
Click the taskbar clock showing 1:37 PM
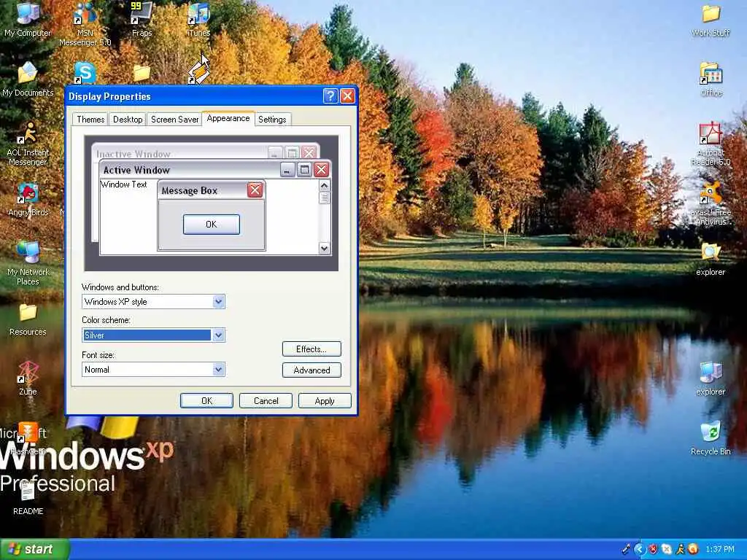[x=720, y=550]
